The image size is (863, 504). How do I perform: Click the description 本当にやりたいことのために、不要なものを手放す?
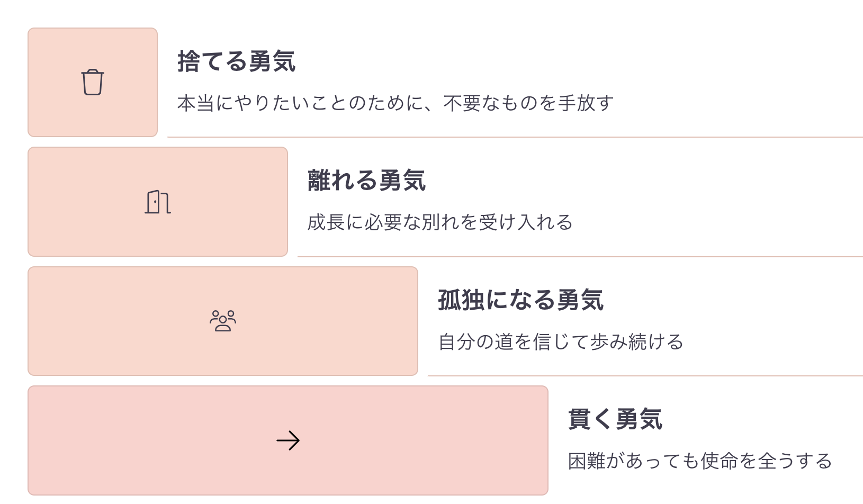coord(395,103)
